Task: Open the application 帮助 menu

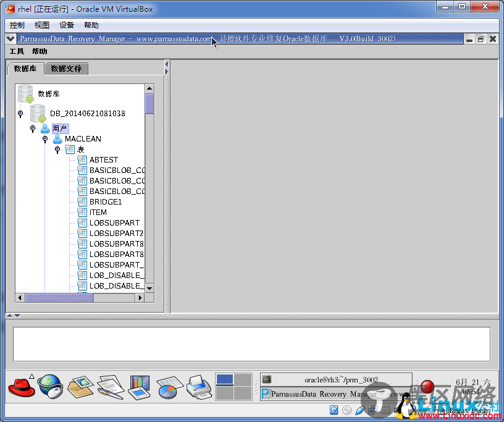Action: coord(40,51)
